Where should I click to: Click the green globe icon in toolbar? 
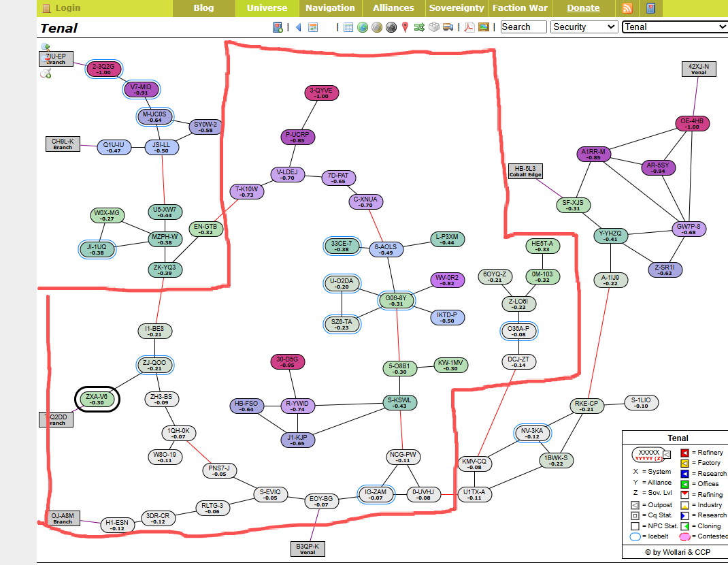(362, 27)
